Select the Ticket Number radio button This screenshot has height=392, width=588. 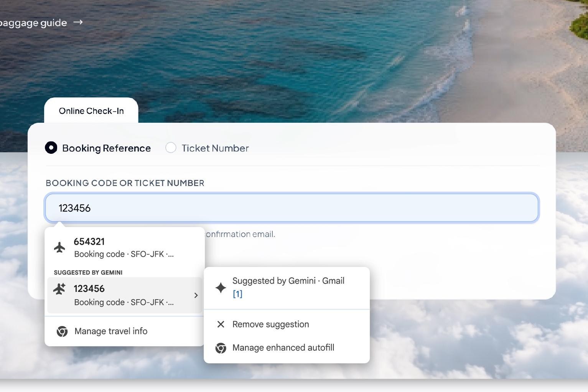(171, 148)
